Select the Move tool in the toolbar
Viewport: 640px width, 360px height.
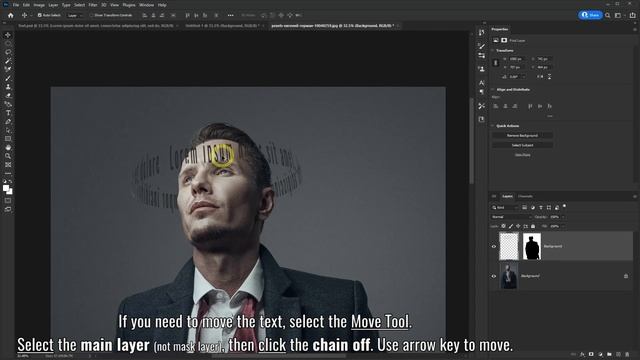tap(8, 35)
